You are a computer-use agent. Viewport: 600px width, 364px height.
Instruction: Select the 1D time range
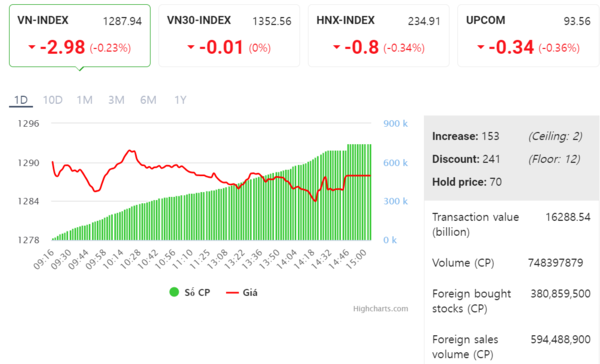pyautogui.click(x=21, y=100)
